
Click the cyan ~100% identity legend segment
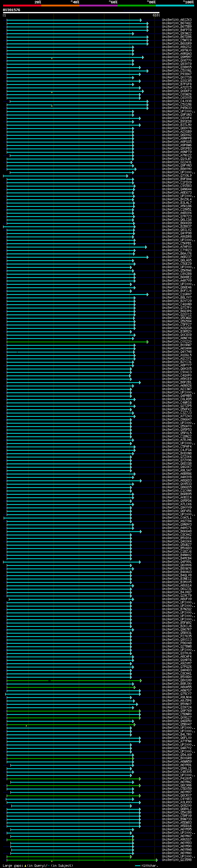coord(175,6)
